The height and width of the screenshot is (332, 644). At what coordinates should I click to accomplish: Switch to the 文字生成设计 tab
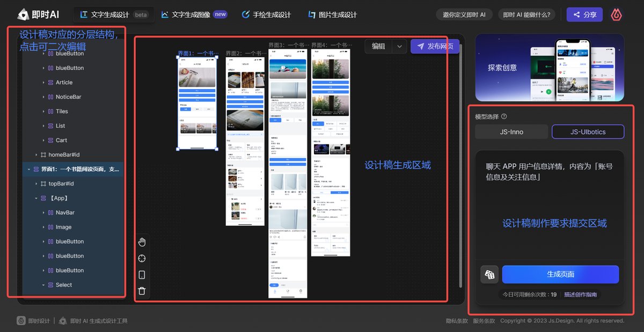point(114,14)
